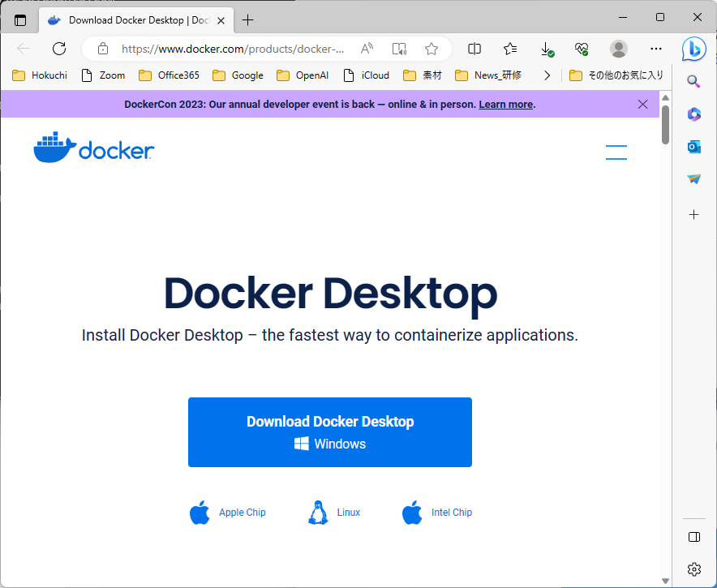Open the Docker site hamburger menu

[x=616, y=152]
